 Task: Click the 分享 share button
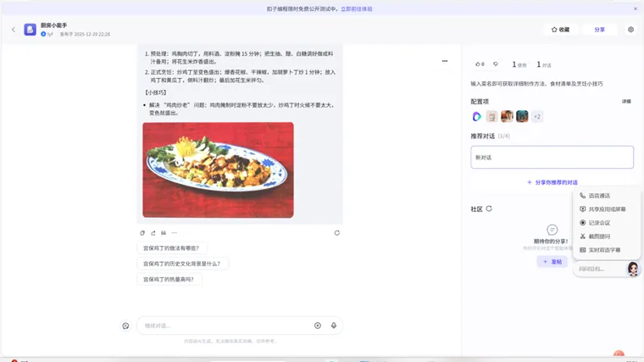pos(600,30)
